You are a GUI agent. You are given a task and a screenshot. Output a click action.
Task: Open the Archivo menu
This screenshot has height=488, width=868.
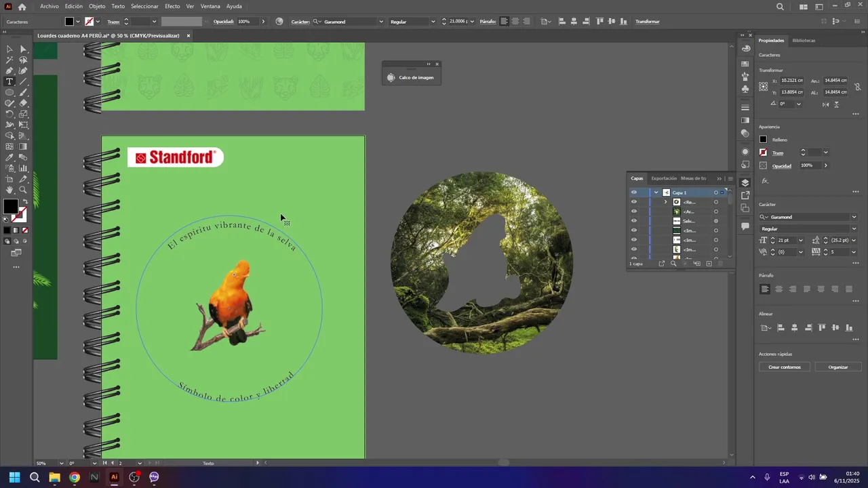click(50, 6)
